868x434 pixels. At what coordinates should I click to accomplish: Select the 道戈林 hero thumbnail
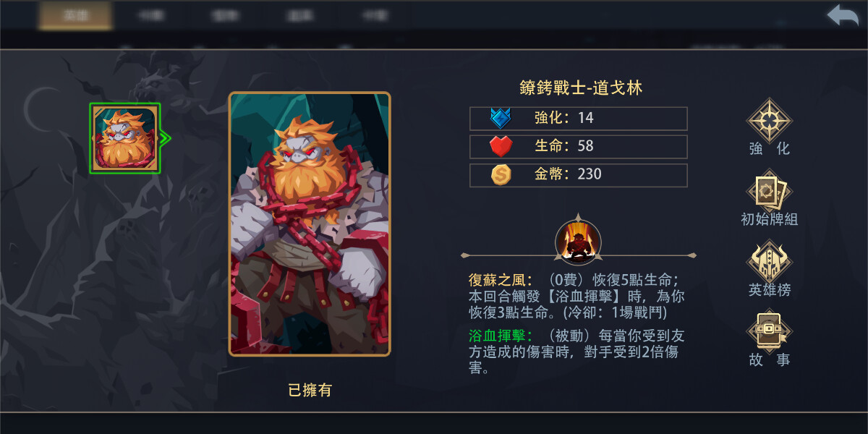(125, 138)
